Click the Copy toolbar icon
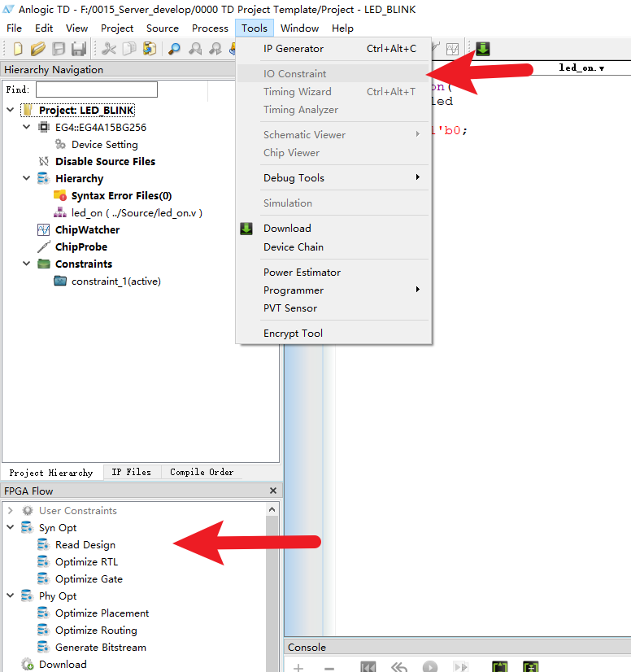Screen dimensions: 631x672 129,49
